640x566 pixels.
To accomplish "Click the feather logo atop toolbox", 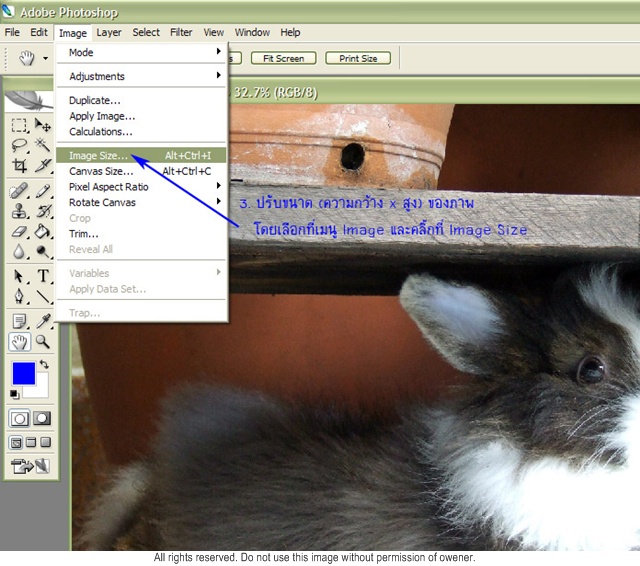I will point(29,100).
